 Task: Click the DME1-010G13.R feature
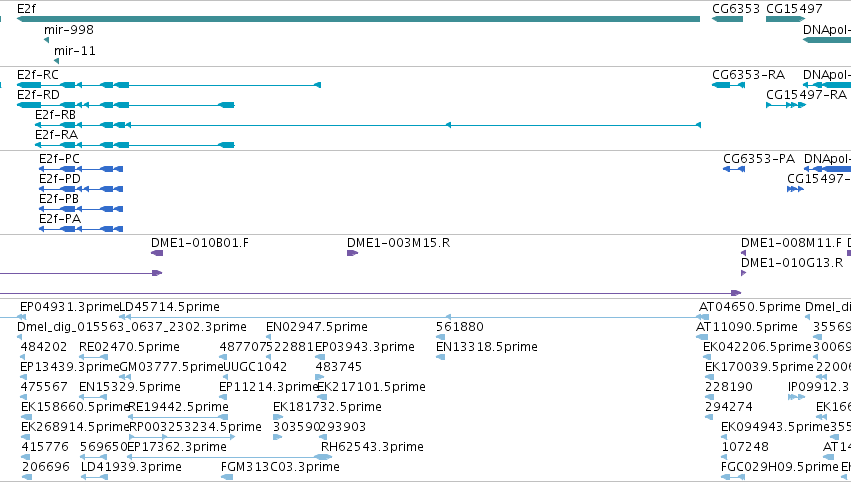coord(744,273)
